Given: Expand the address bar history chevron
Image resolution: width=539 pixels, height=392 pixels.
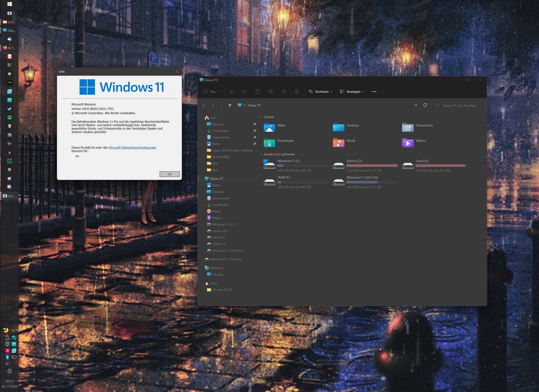Looking at the screenshot, I should click(416, 105).
